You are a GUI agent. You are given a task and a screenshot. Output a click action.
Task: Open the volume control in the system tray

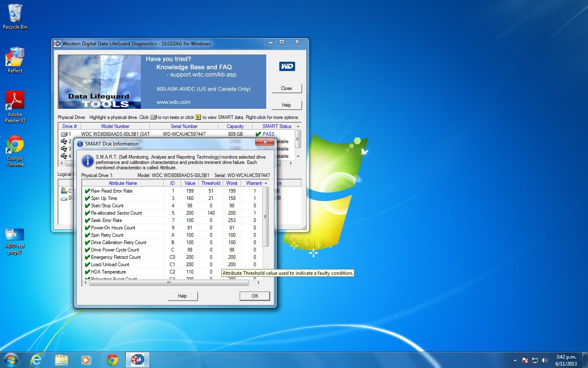coord(544,360)
